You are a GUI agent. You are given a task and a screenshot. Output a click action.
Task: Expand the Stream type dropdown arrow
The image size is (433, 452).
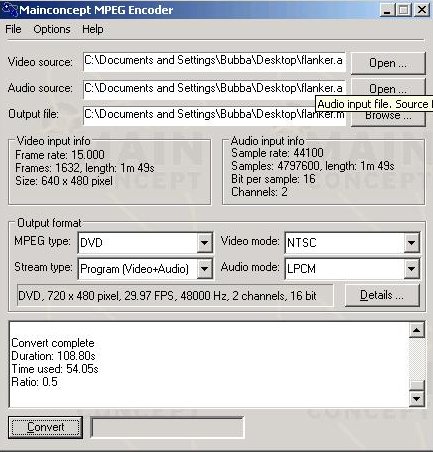pyautogui.click(x=204, y=268)
